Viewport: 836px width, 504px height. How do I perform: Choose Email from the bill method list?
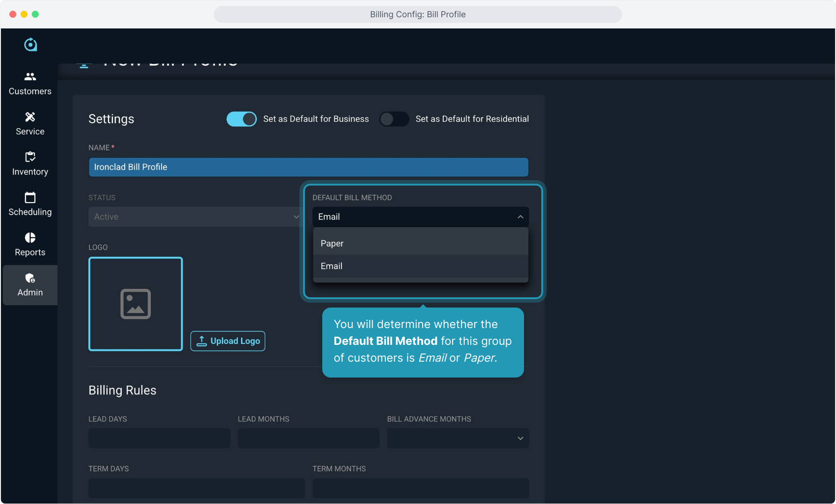[x=332, y=266]
